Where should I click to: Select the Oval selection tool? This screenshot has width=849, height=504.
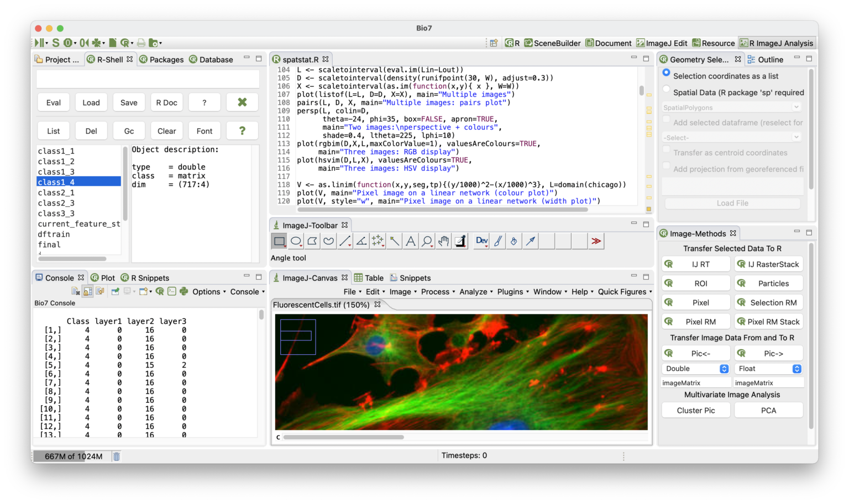[296, 241]
